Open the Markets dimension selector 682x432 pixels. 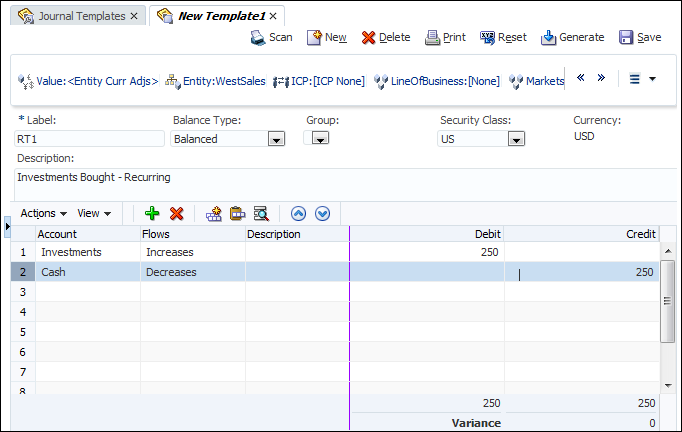click(536, 81)
